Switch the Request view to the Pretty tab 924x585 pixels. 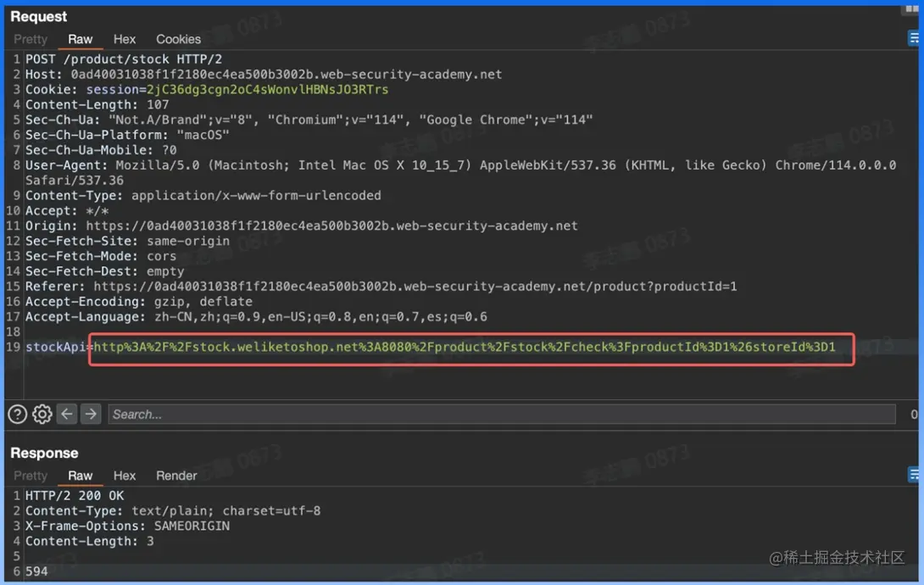coord(31,39)
